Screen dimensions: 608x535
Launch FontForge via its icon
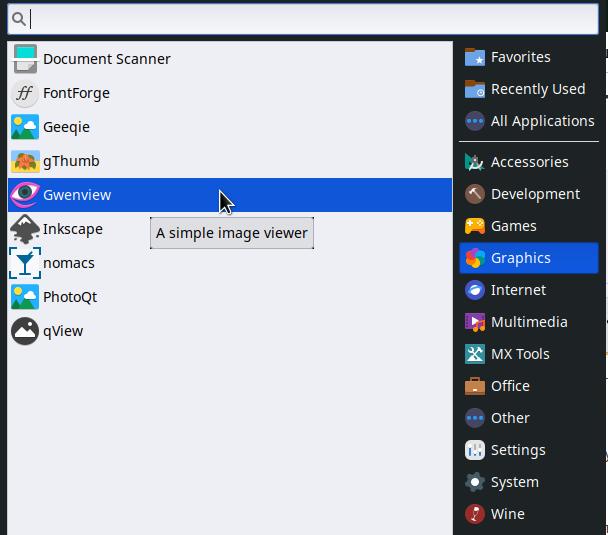25,93
